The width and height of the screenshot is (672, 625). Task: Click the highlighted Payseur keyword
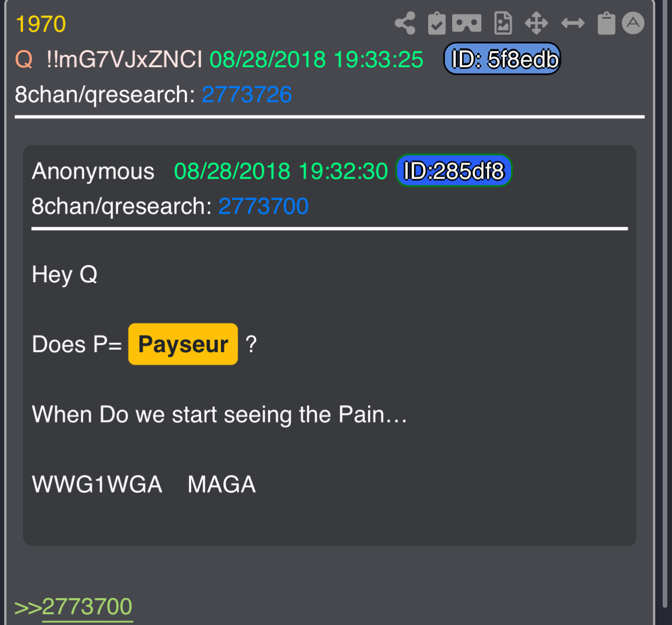point(183,344)
